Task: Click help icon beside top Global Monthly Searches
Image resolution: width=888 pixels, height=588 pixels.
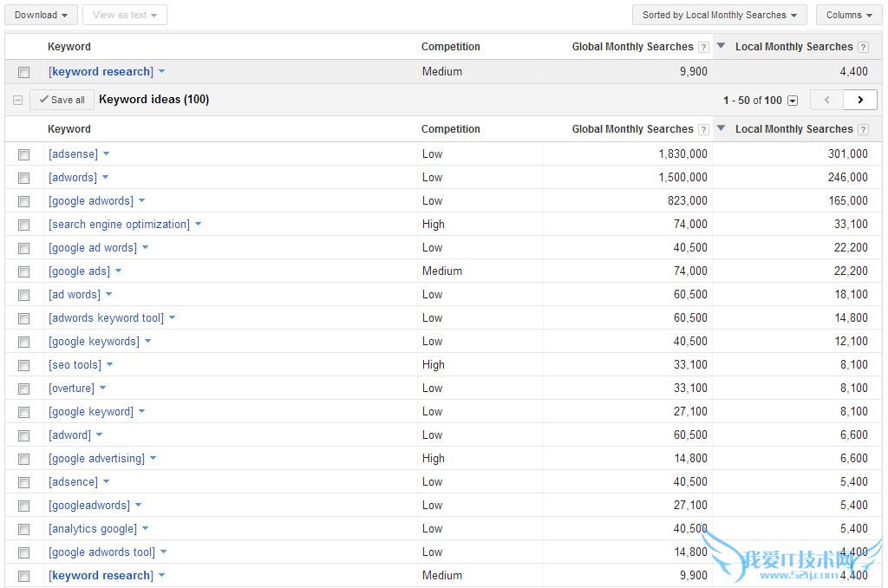Action: 703,47
